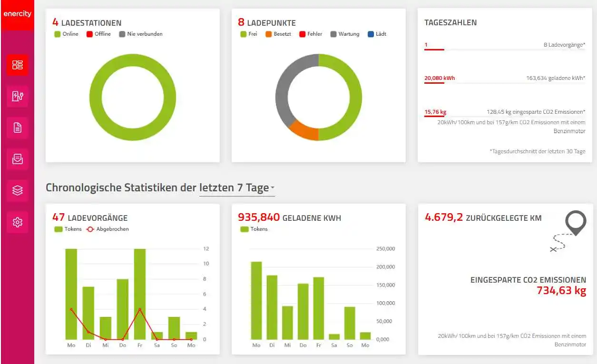
Task: Open the dashboard overview sidebar icon
Action: 17,65
